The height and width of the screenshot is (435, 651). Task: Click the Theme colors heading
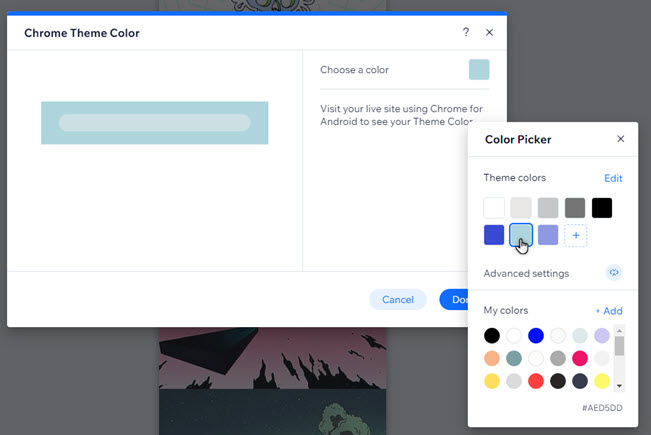[x=515, y=178]
